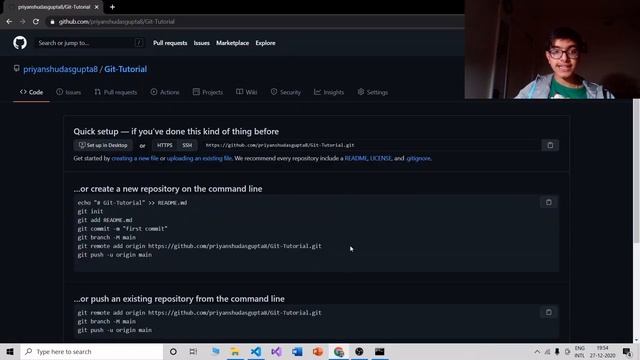
Task: Open the Insights tab
Action: 329,92
